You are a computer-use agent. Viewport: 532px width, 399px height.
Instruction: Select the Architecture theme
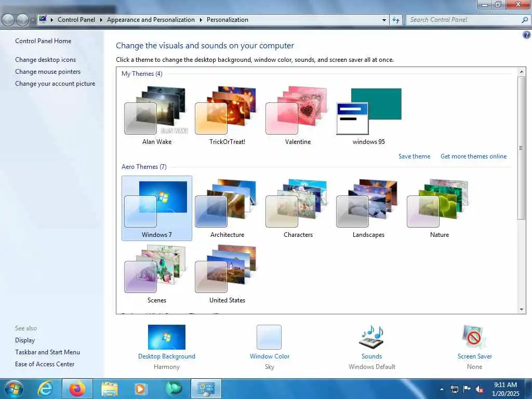pyautogui.click(x=228, y=208)
